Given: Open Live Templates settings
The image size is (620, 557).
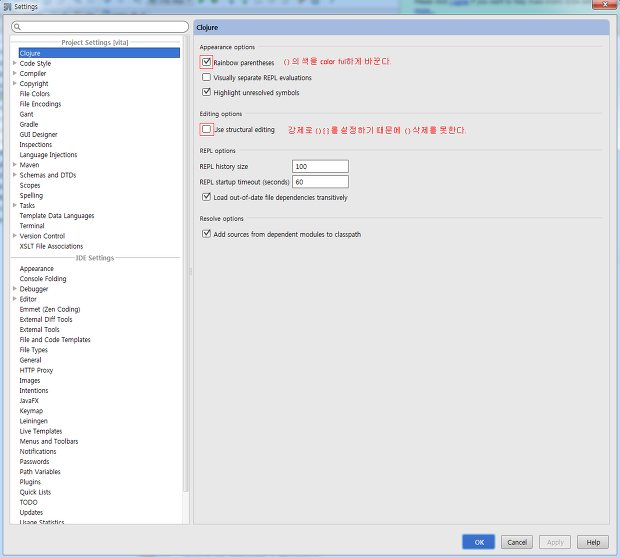Looking at the screenshot, I should pos(41,431).
